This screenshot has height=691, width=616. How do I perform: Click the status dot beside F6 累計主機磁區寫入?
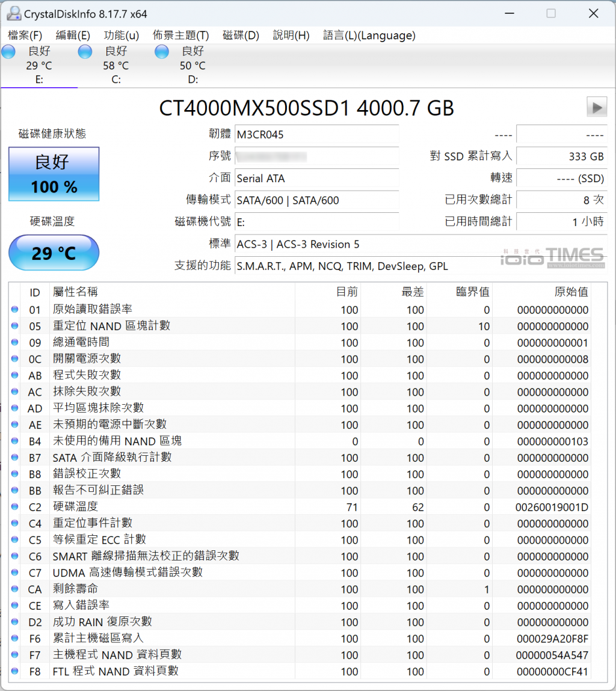15,638
